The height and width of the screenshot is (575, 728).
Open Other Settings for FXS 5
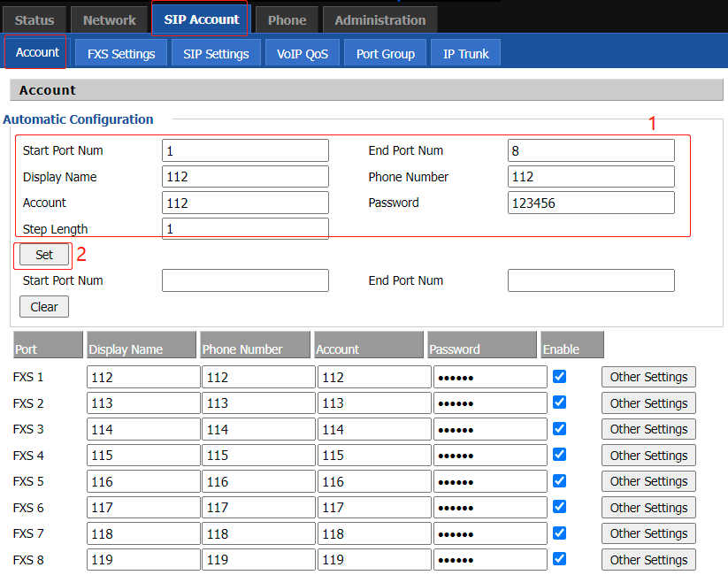(648, 481)
